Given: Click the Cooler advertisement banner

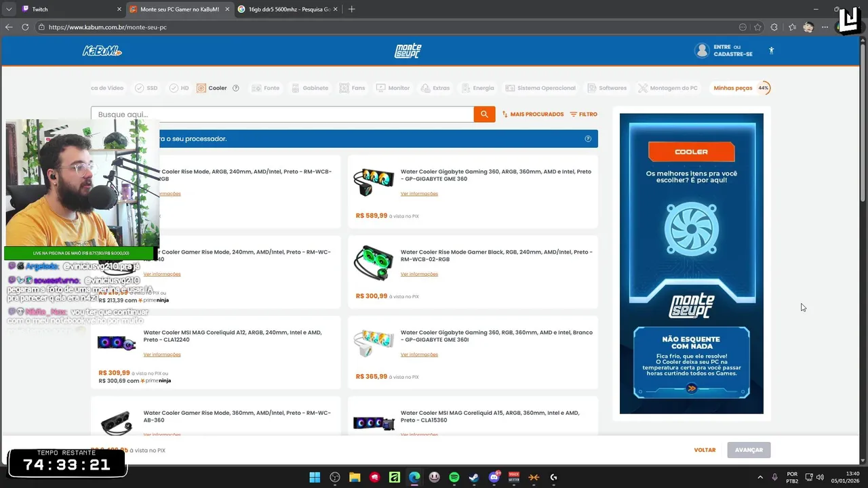Looking at the screenshot, I should (691, 263).
